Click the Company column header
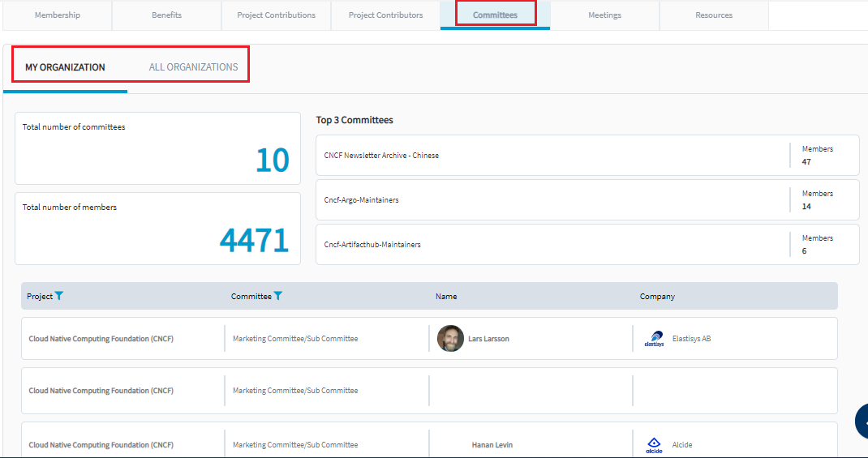 [x=657, y=297]
